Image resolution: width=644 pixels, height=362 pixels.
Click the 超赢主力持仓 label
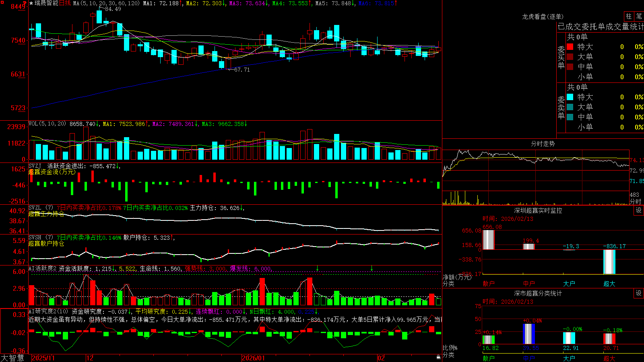pos(46,214)
